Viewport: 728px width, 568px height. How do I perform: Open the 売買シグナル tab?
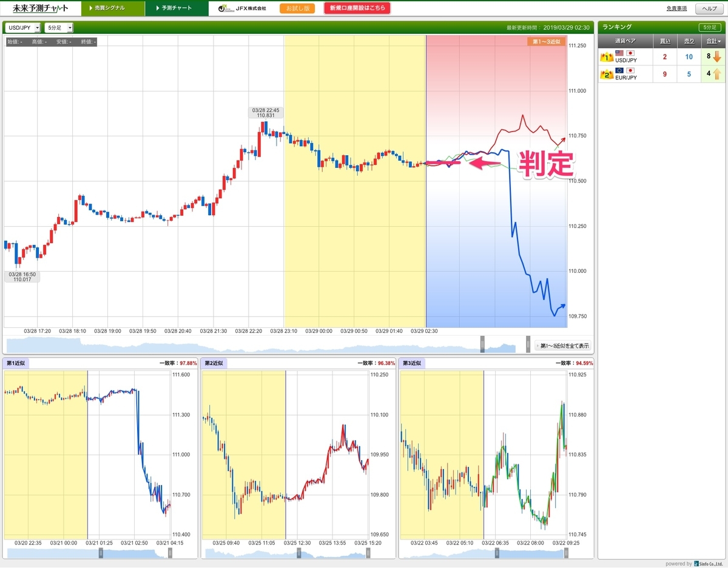pos(112,8)
